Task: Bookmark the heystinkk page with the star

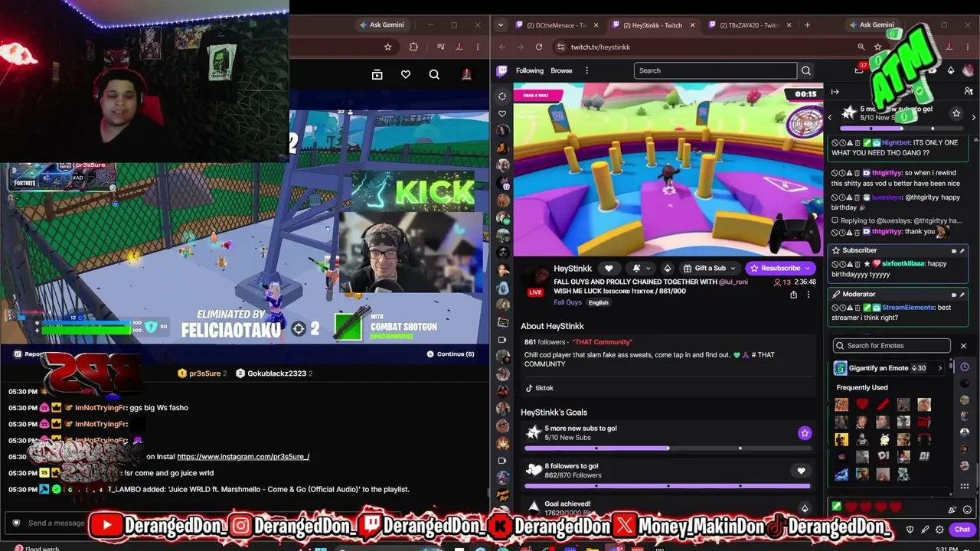Action: 878,47
